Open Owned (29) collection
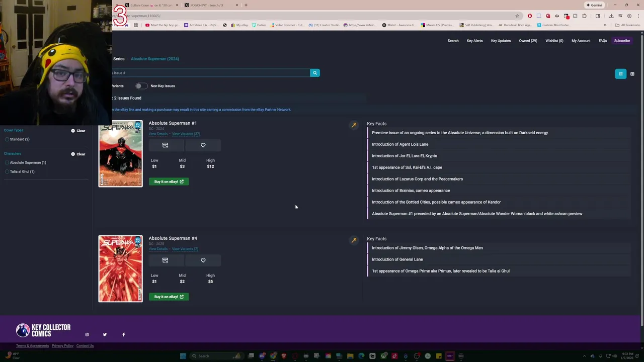Image resolution: width=644 pixels, height=362 pixels. (x=528, y=41)
